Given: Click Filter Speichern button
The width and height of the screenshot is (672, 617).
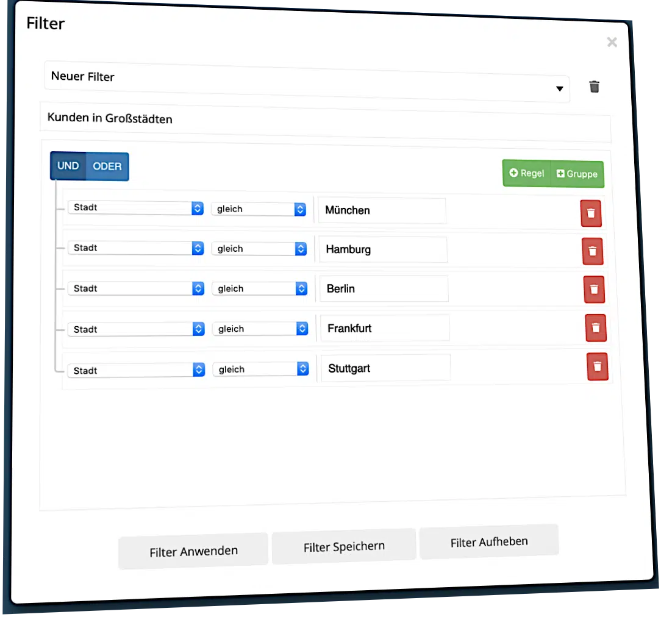Looking at the screenshot, I should coord(344,546).
